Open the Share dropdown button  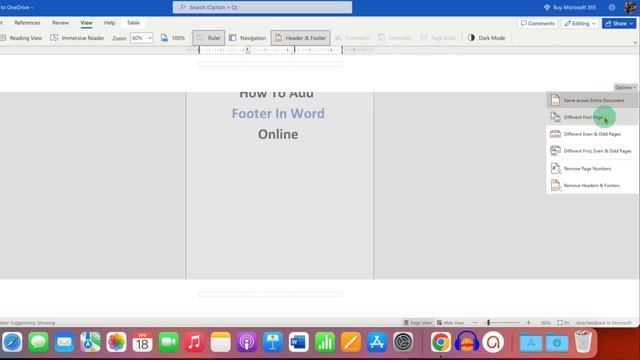pyautogui.click(x=619, y=23)
